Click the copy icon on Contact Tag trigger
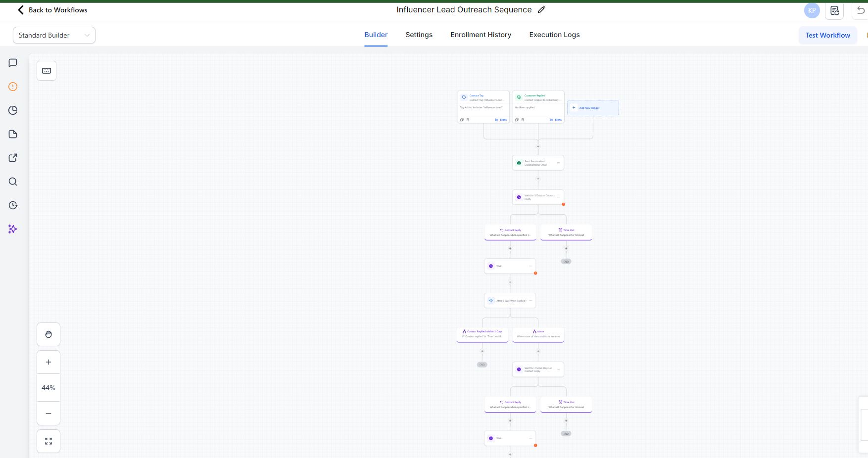868x458 pixels. pos(462,119)
